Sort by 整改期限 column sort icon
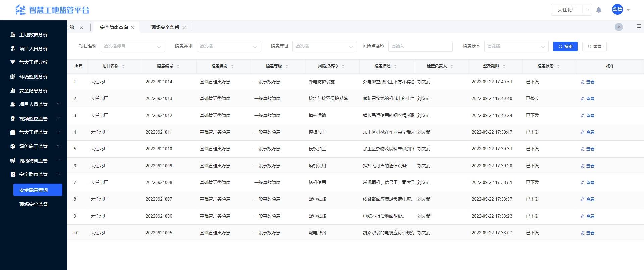Viewport: 644px width, 270px height. point(504,66)
